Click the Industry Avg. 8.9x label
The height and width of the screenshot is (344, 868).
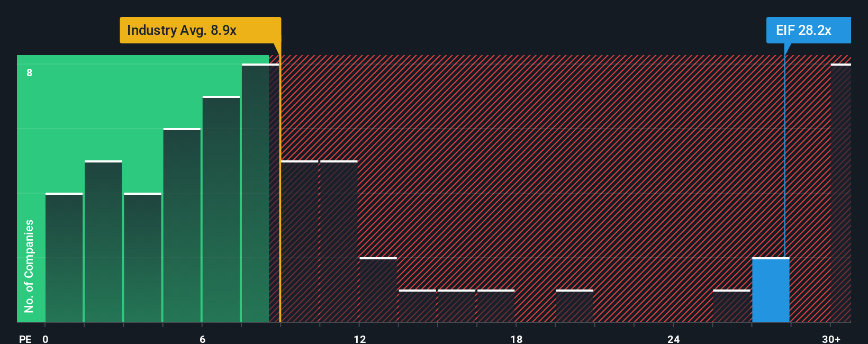click(200, 30)
